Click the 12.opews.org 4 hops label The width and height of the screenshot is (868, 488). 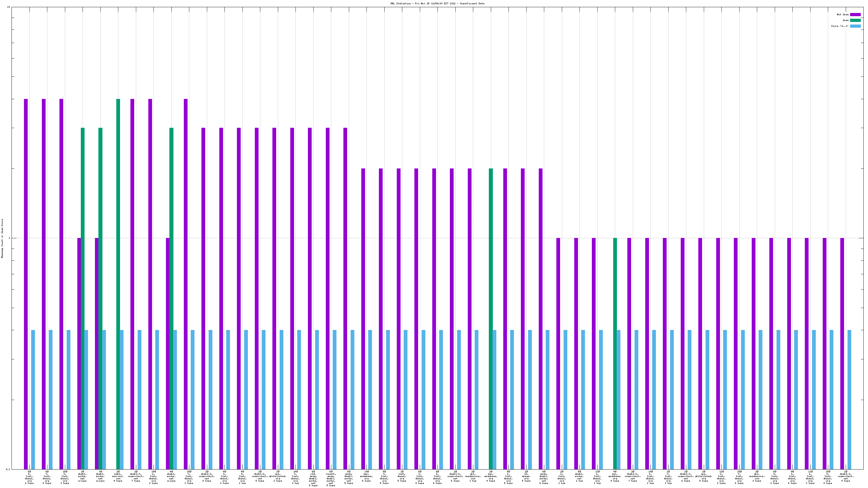(526, 476)
